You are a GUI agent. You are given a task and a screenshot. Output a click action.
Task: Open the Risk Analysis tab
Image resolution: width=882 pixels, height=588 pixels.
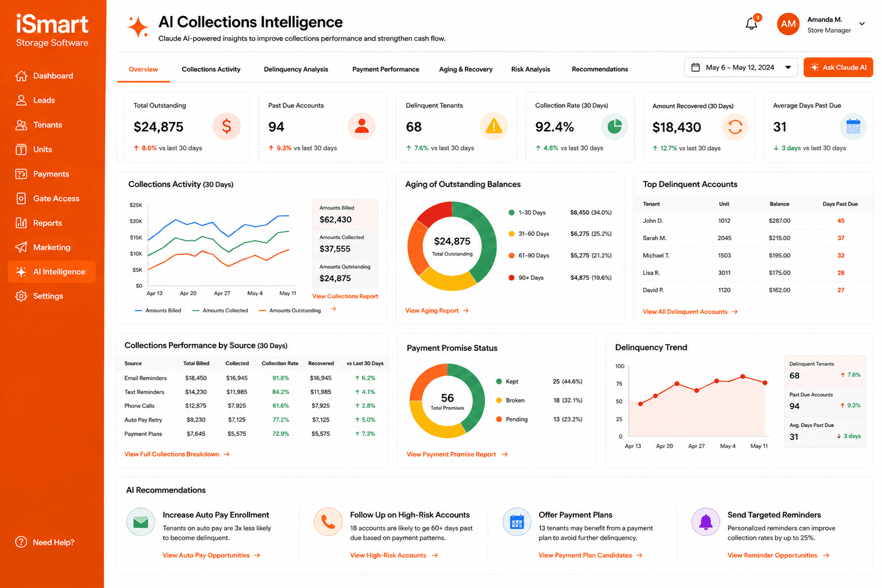point(530,69)
